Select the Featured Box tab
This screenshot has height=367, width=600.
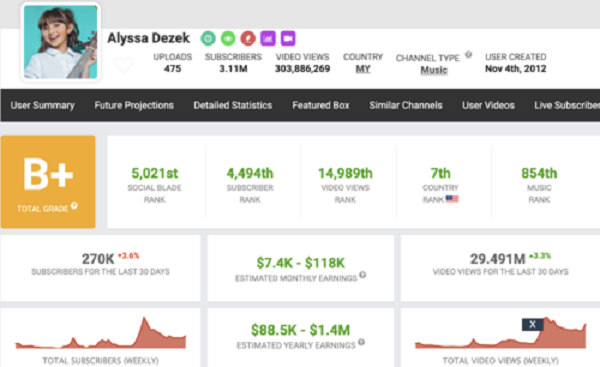tap(321, 105)
